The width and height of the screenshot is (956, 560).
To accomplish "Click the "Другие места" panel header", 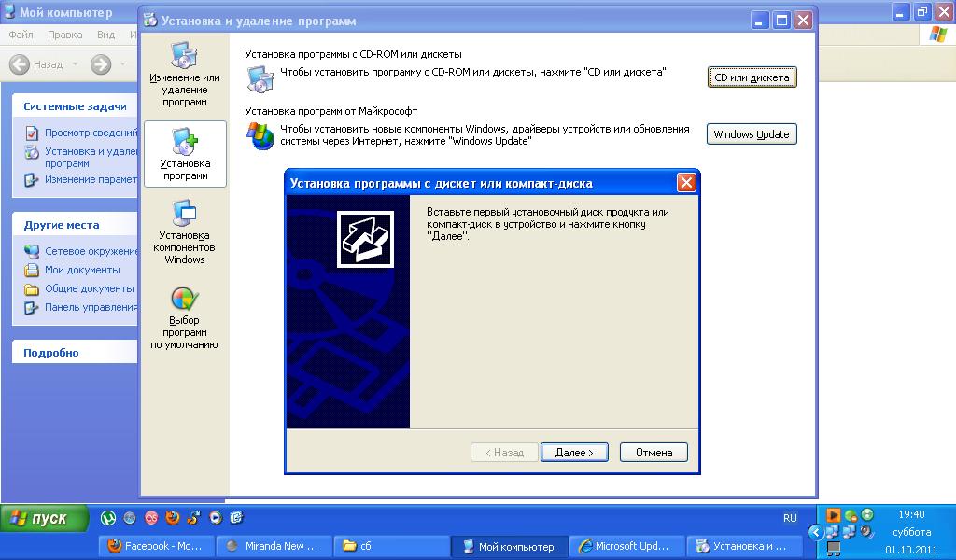I will point(75,225).
